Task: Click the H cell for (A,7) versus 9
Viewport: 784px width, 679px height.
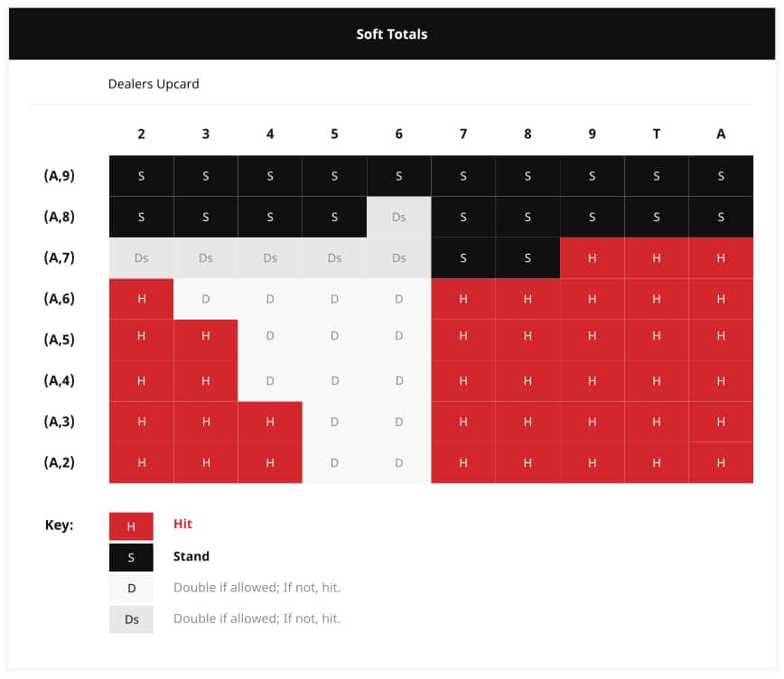Action: (592, 258)
